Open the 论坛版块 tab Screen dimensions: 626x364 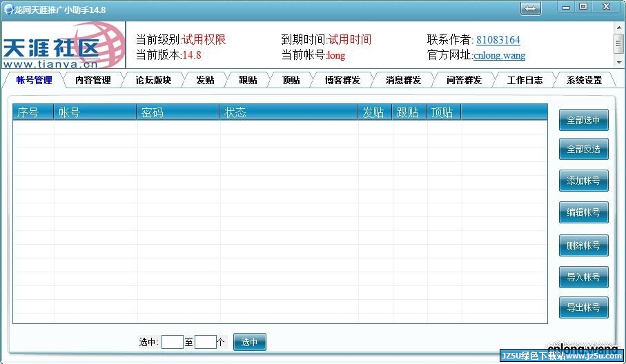(153, 80)
